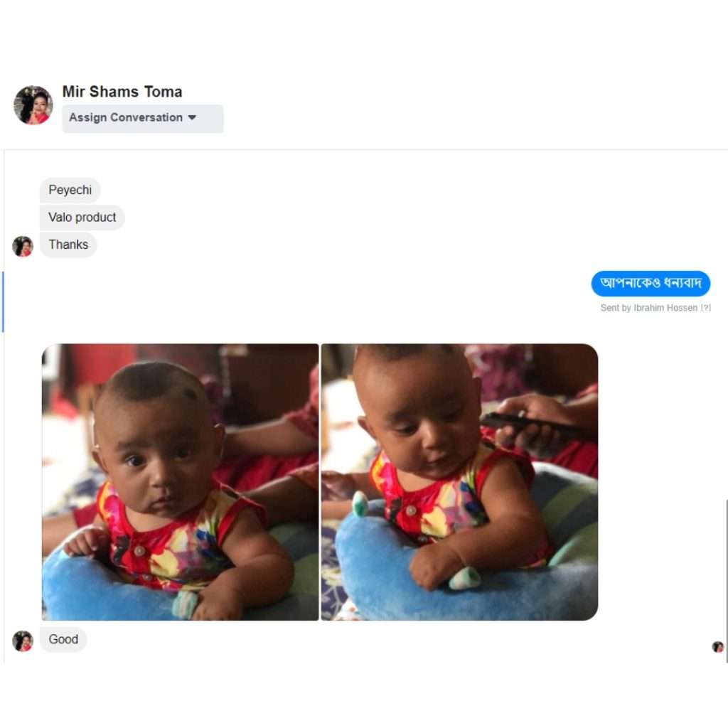Click the 'Thanks' message bubble
728x728 pixels.
[68, 245]
